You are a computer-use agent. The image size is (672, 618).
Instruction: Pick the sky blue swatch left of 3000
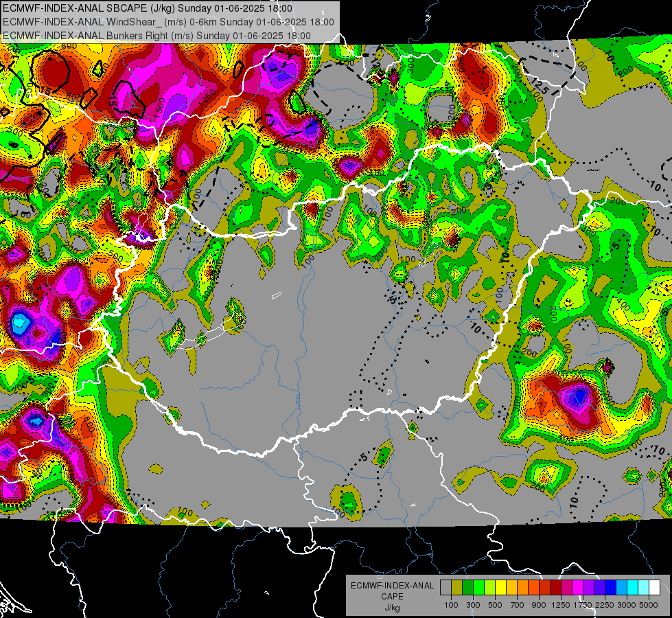click(x=621, y=588)
